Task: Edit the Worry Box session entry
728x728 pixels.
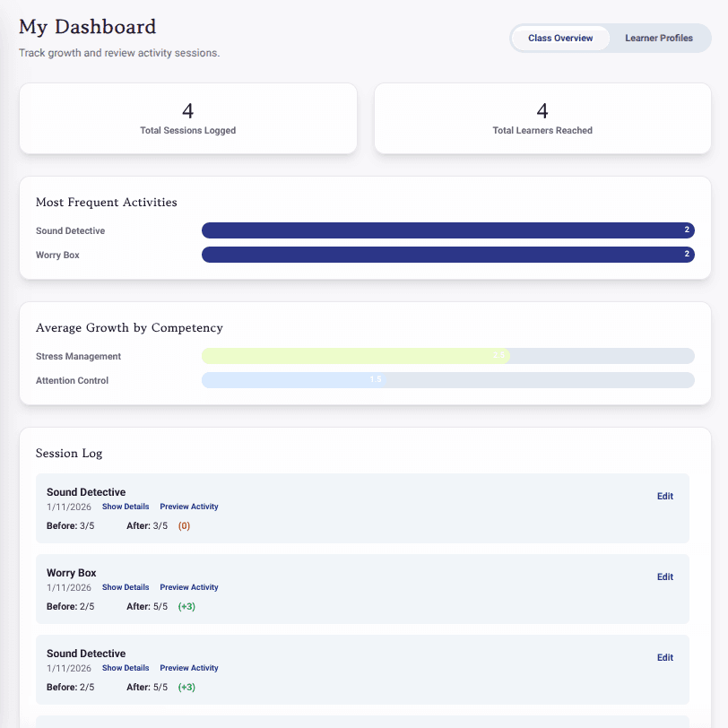Action: (665, 577)
